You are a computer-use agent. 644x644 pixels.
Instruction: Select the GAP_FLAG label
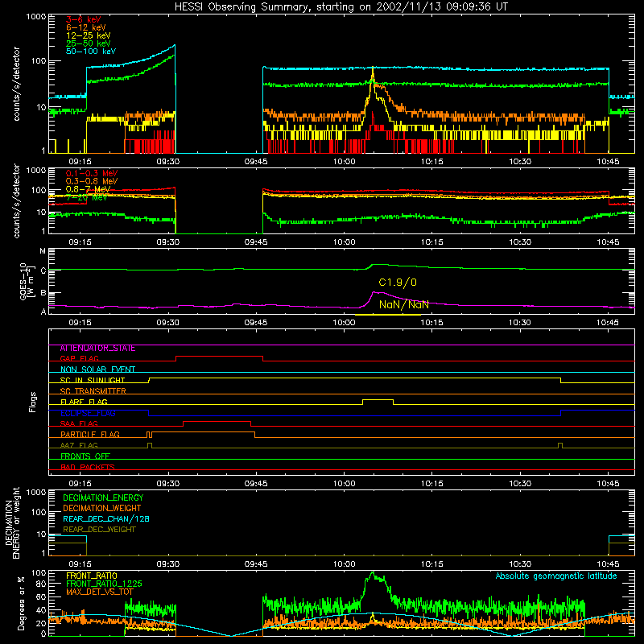point(79,358)
